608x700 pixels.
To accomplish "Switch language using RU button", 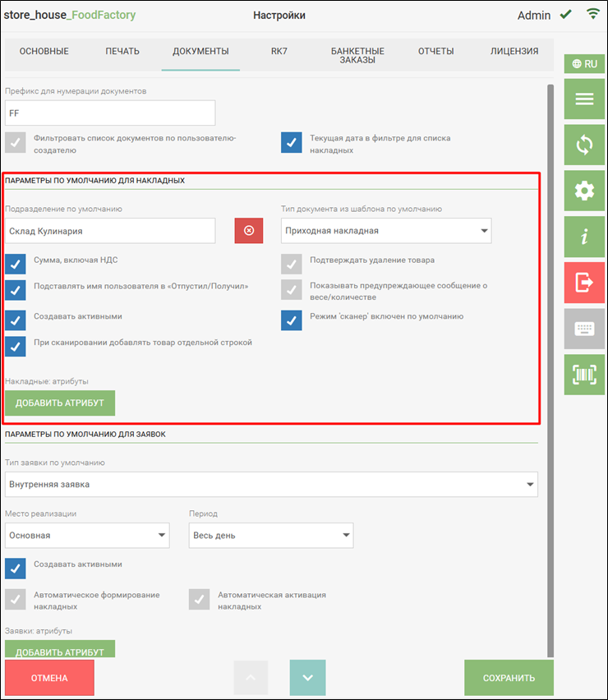I will [x=584, y=63].
